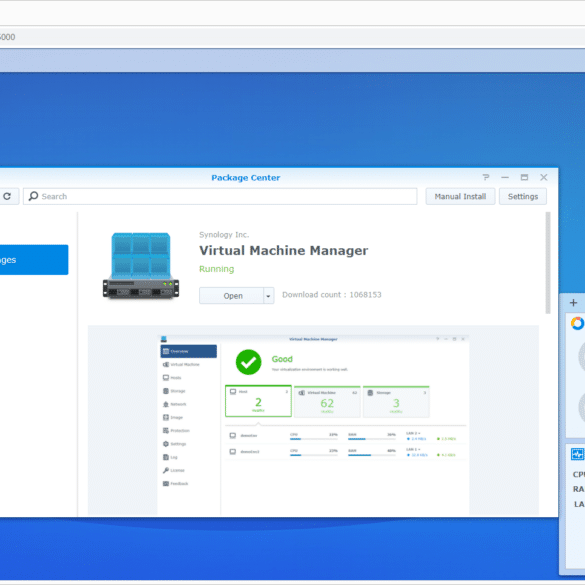Click the green Running status text

pos(216,269)
